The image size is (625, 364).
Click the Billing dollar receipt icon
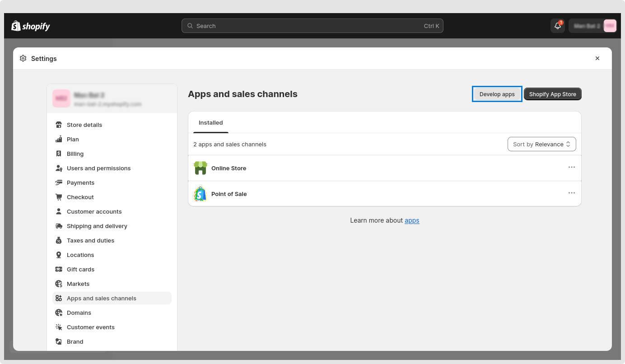click(x=59, y=154)
